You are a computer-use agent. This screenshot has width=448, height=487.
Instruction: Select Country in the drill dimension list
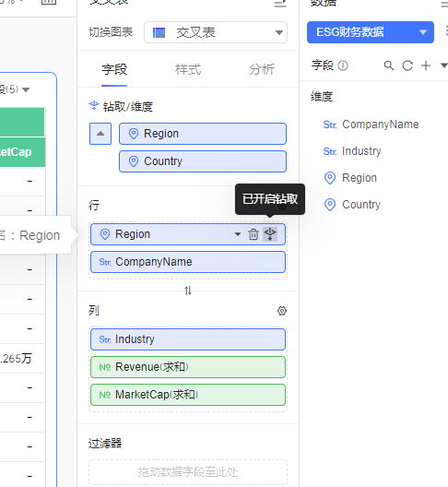[203, 161]
